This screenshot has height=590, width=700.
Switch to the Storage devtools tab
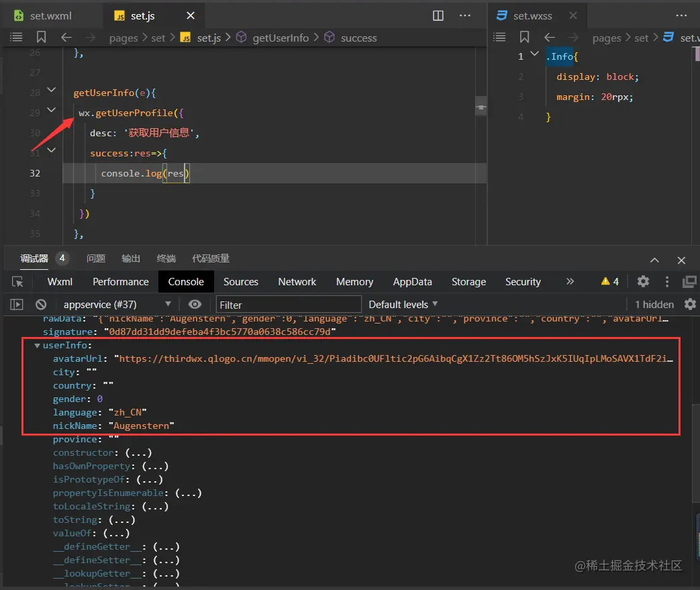click(468, 282)
